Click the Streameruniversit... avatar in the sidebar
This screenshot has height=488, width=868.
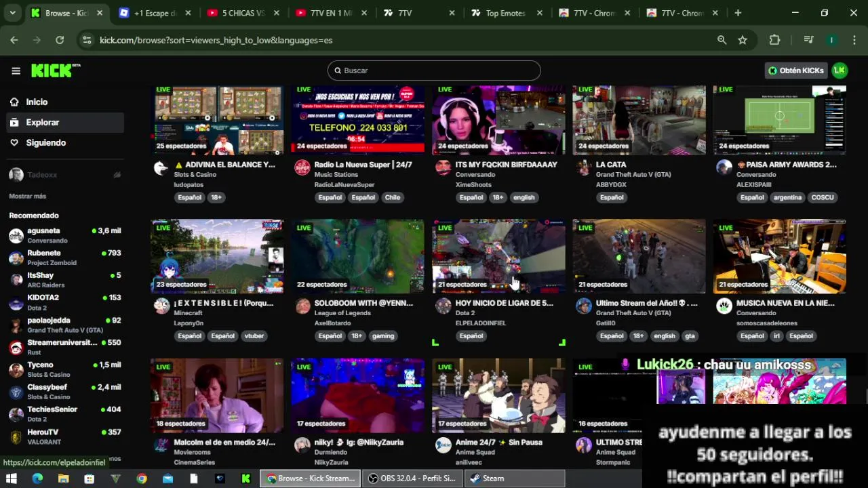[16, 348]
